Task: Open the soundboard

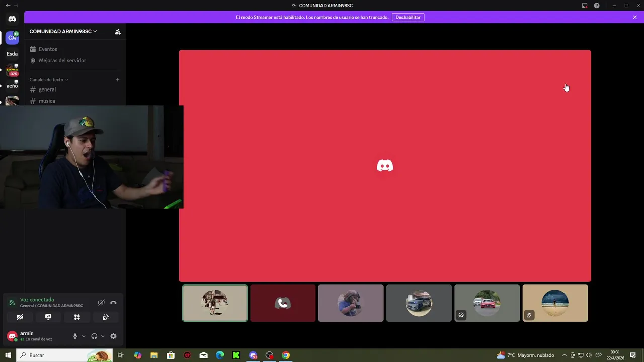Action: (106, 317)
